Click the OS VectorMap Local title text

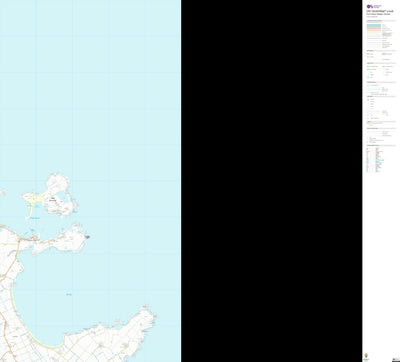click(380, 11)
